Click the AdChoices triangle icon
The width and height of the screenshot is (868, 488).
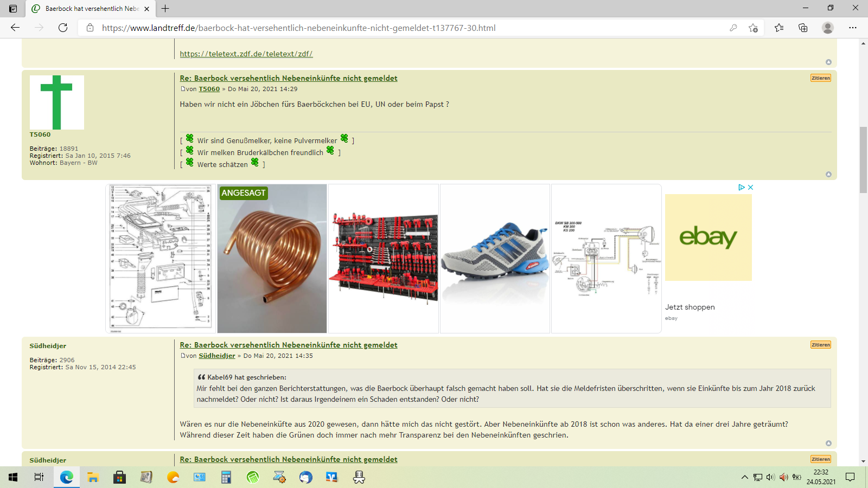pyautogui.click(x=741, y=187)
